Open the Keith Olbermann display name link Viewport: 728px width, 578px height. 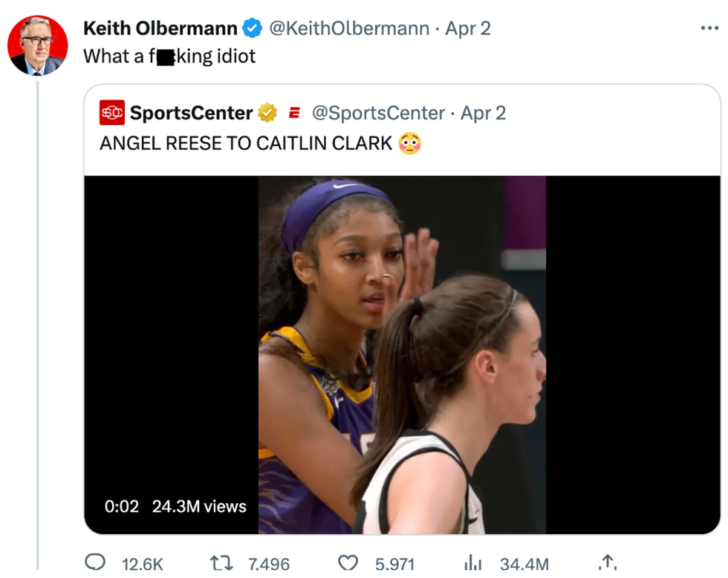(160, 28)
